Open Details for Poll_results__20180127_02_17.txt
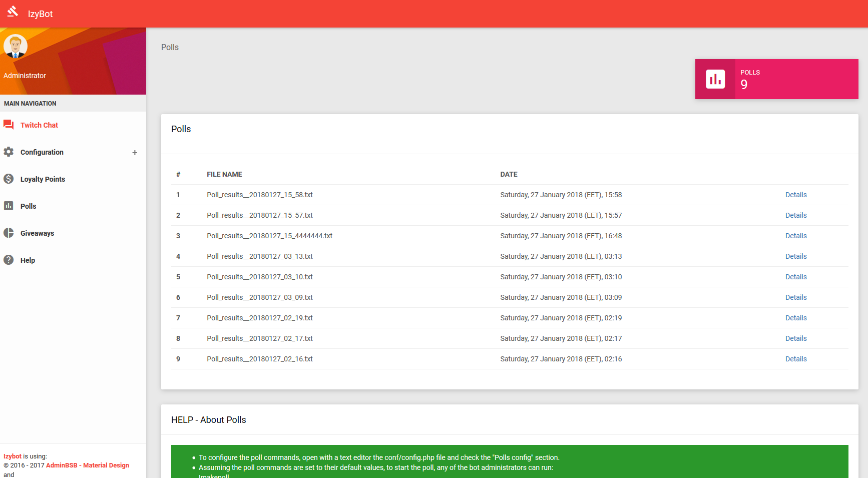Viewport: 868px width, 478px height. pos(796,338)
